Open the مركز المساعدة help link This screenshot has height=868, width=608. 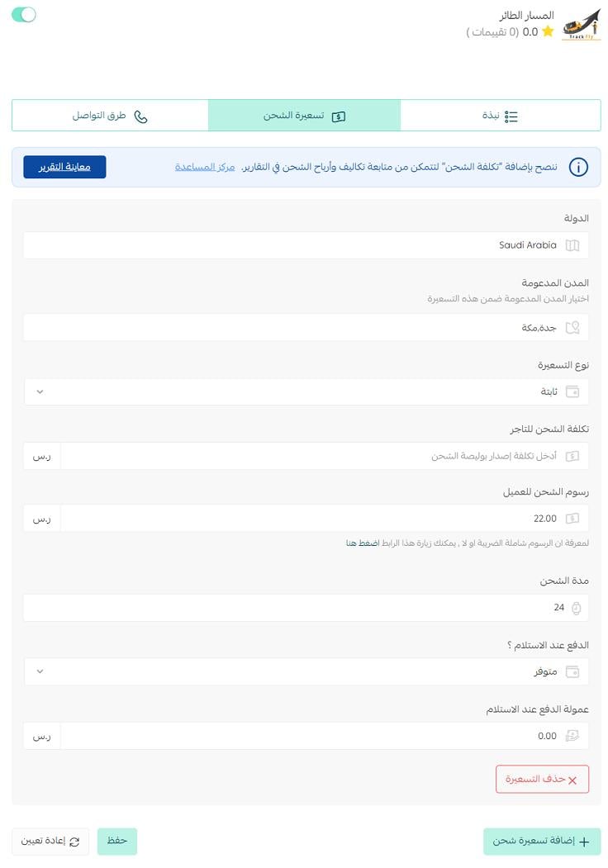[x=205, y=167]
